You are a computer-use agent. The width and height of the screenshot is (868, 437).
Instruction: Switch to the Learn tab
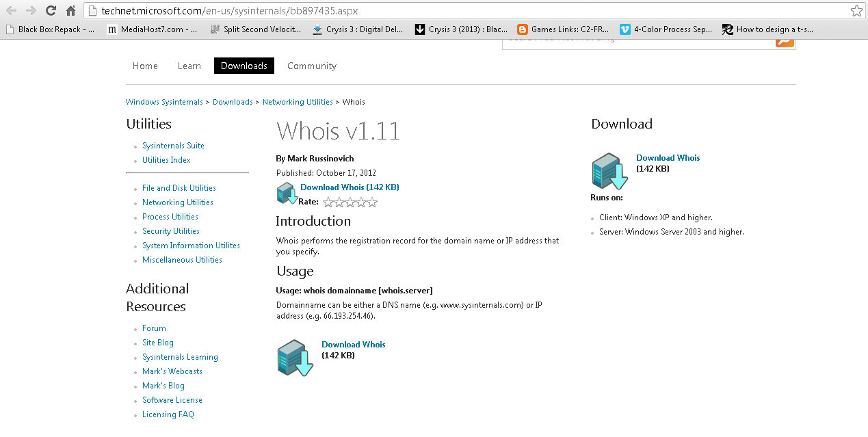[x=189, y=66]
